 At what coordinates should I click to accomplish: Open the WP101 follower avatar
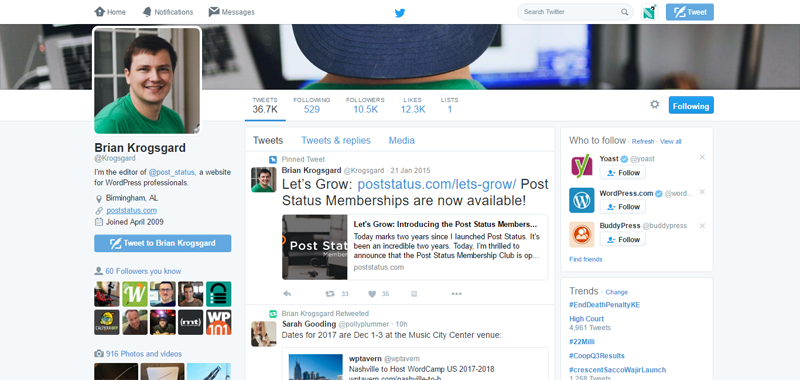218,322
